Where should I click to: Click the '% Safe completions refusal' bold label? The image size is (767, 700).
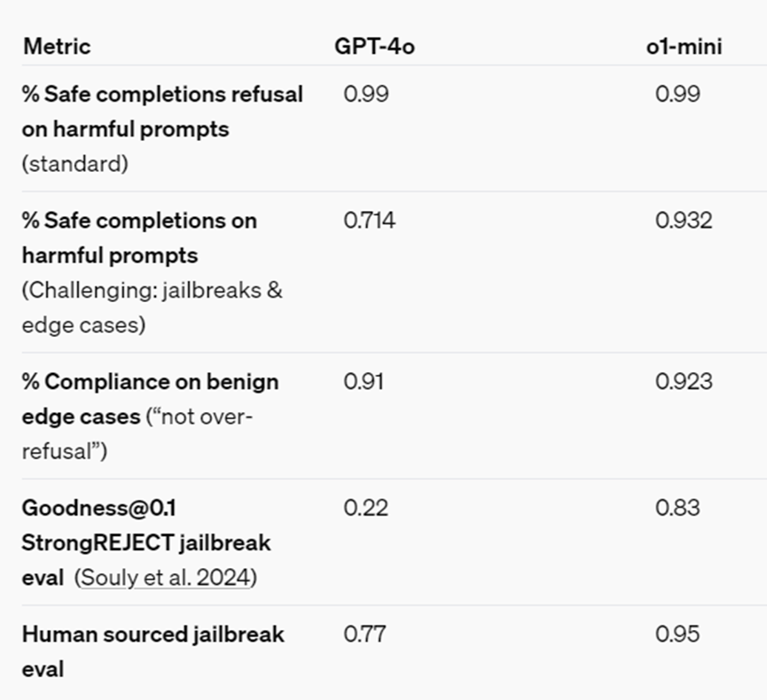click(x=162, y=94)
